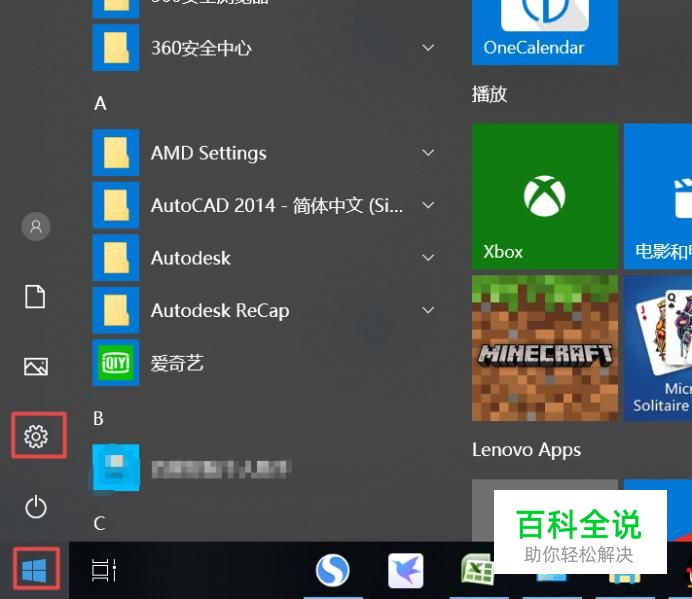
Task: Click the 播放 tile group title
Action: pos(489,94)
